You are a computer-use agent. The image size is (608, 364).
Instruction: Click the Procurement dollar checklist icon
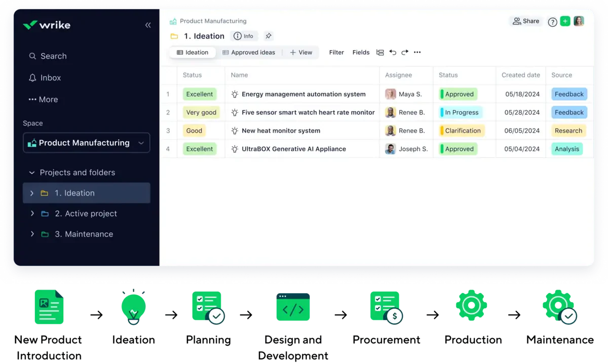coord(386,307)
